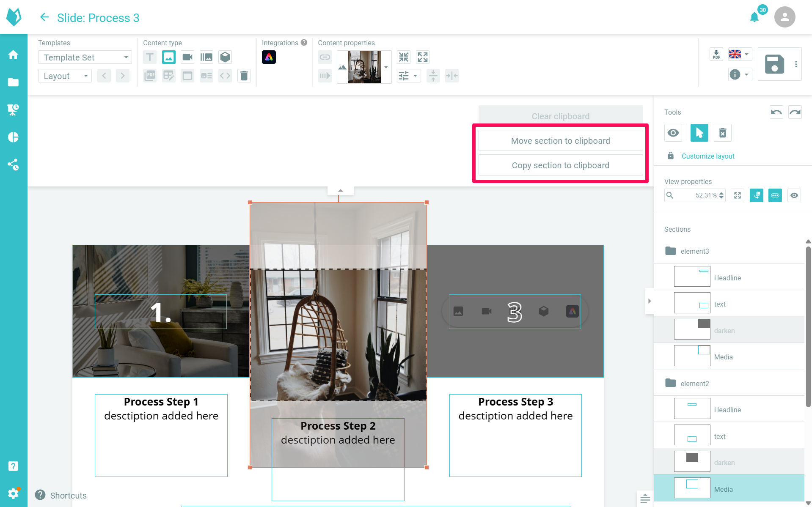Click the code embed content type icon
The height and width of the screenshot is (507, 812).
click(225, 76)
